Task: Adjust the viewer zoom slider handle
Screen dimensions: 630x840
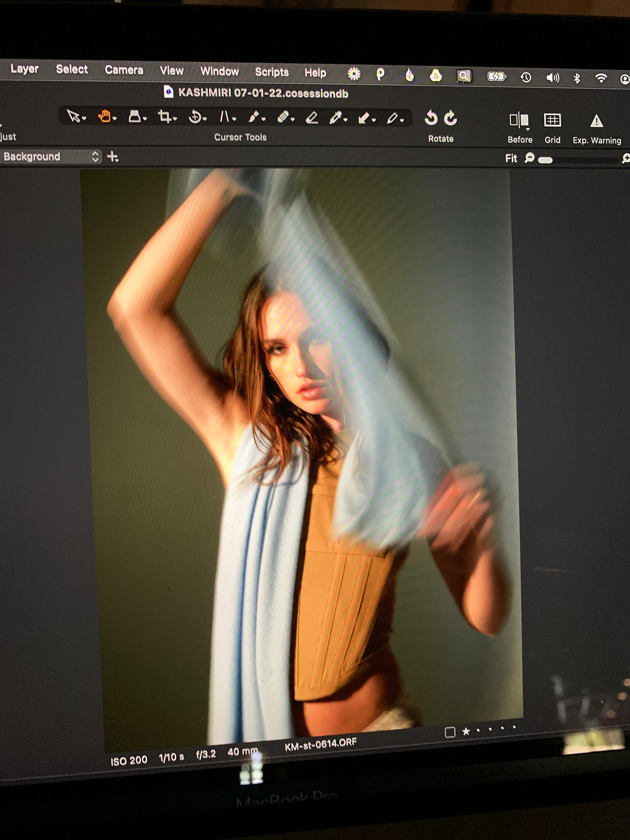Action: pyautogui.click(x=545, y=160)
